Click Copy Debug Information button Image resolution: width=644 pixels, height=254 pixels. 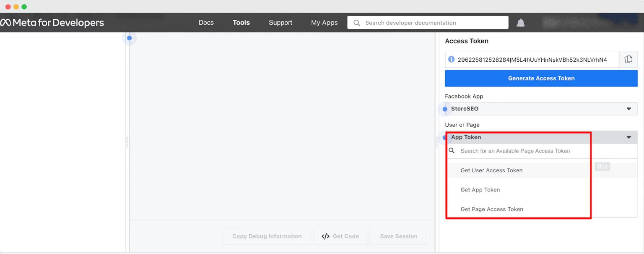tap(267, 236)
